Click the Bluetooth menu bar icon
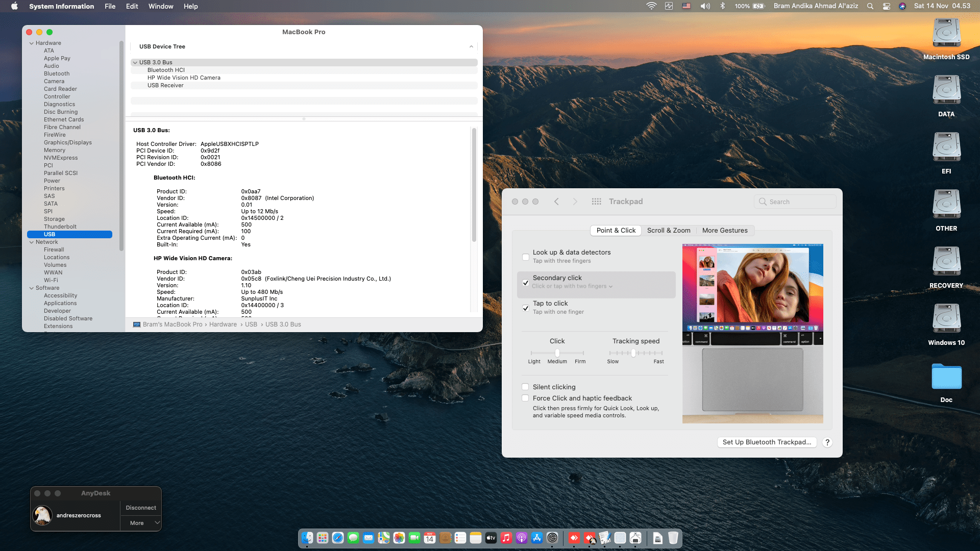 (x=722, y=6)
